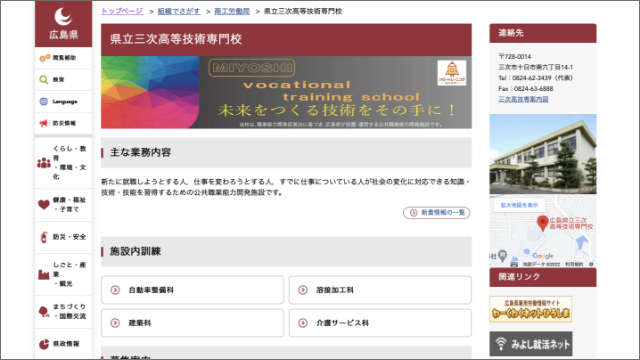
Task: Open the 自動車整備科 course button
Action: 192,290
